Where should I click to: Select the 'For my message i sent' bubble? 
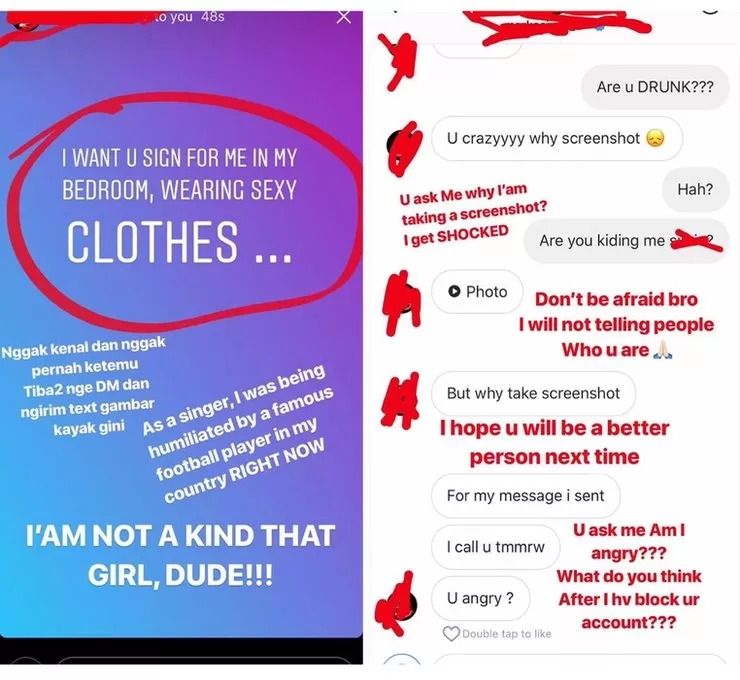point(525,495)
